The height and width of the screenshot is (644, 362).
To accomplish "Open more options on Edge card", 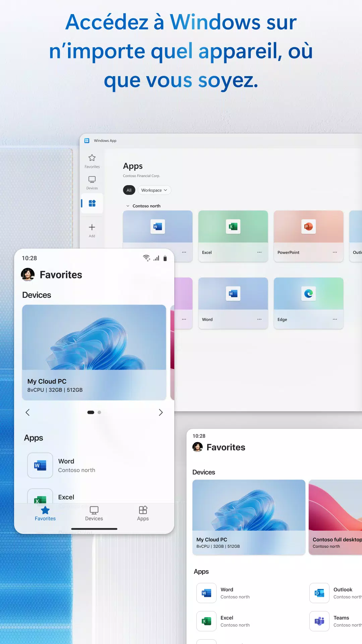I will click(x=335, y=319).
